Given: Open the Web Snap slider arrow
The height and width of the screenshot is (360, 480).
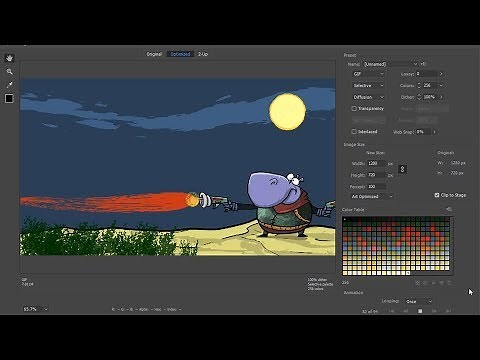Looking at the screenshot, I should [x=434, y=132].
